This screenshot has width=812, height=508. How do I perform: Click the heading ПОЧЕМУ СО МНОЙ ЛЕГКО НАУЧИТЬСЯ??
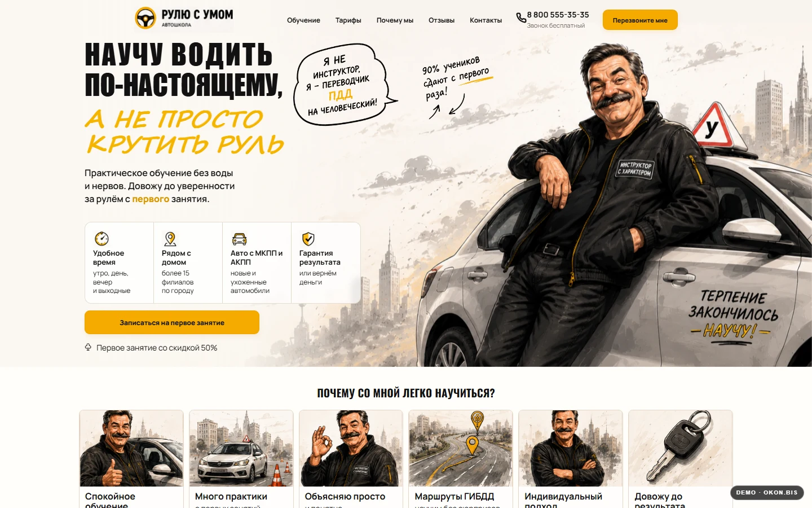(x=406, y=393)
